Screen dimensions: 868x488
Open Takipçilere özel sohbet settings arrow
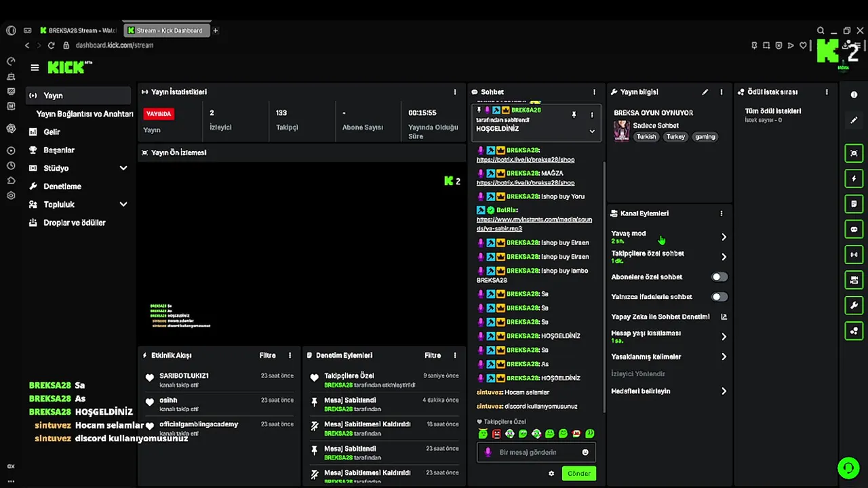(724, 257)
